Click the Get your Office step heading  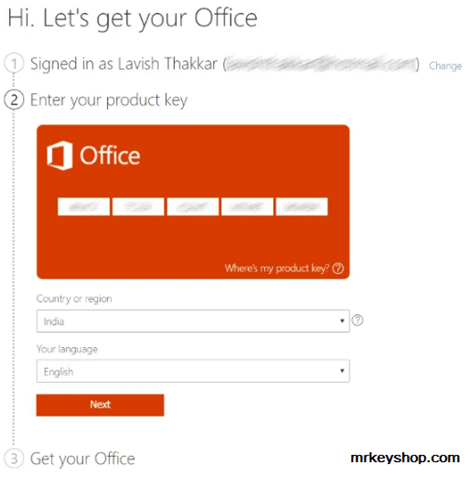83,459
